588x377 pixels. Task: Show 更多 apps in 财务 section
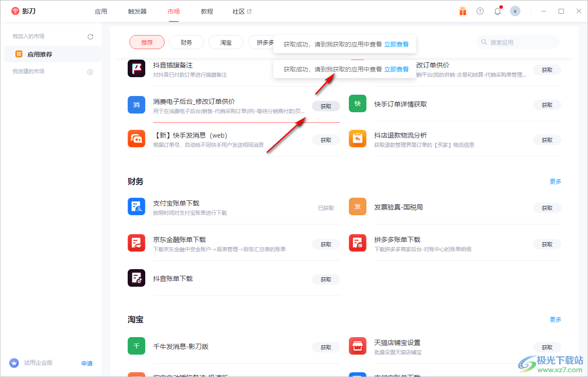556,181
